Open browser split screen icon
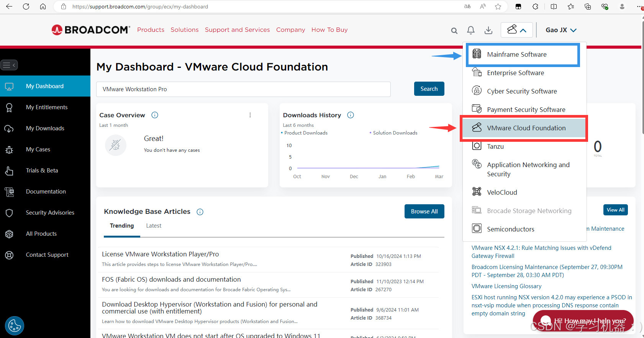The image size is (644, 338). (554, 7)
